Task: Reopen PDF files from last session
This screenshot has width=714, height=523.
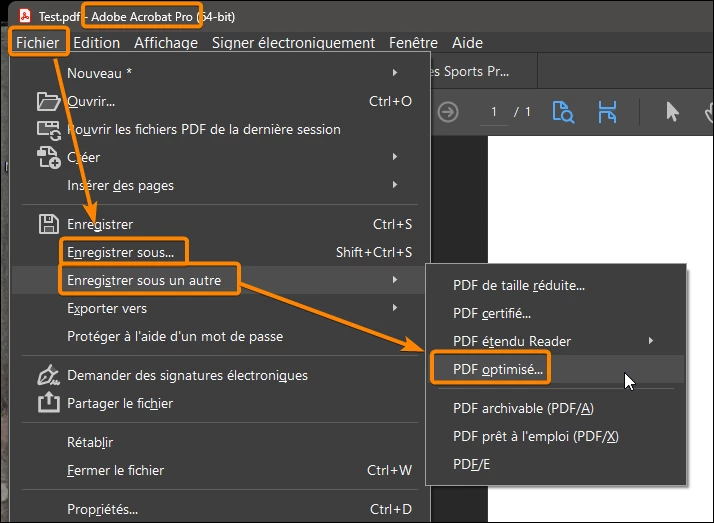Action: 220,129
